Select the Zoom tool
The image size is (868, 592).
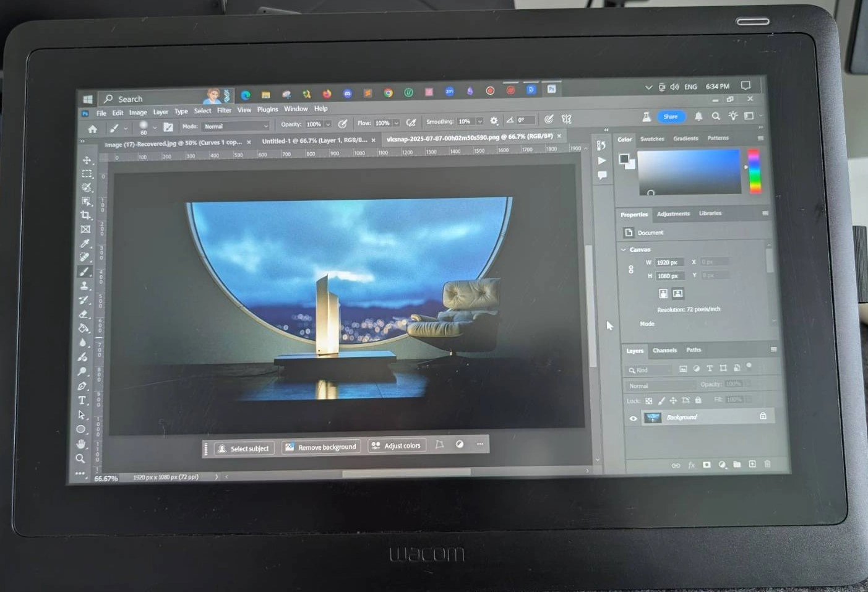[80, 458]
